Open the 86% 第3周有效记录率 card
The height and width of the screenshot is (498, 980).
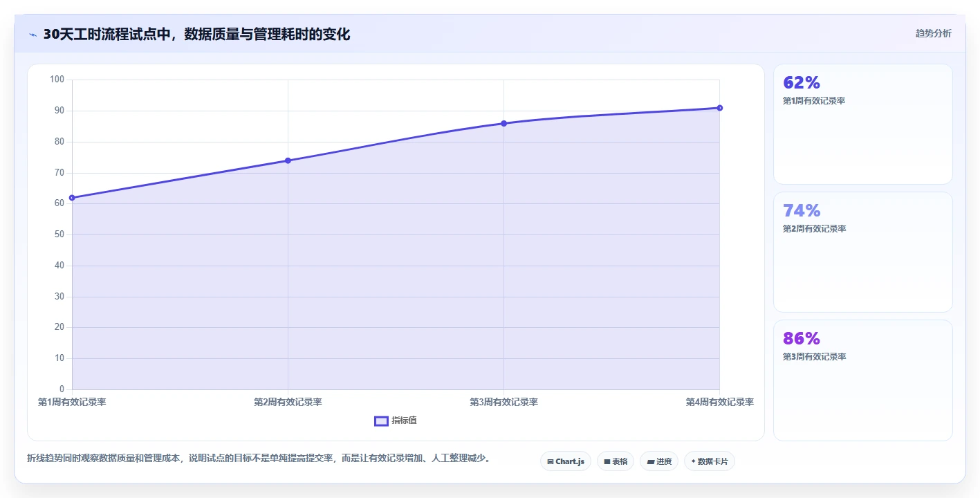click(x=862, y=380)
